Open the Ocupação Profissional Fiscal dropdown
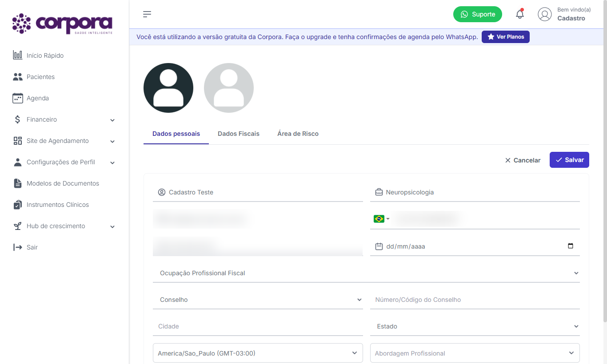This screenshot has width=607, height=364. [x=366, y=273]
